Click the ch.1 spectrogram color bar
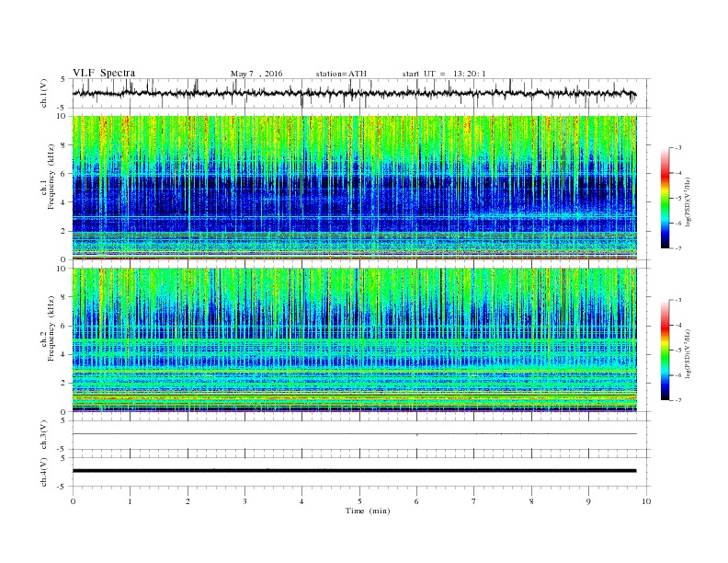The height and width of the screenshot is (563, 728). coord(665,198)
